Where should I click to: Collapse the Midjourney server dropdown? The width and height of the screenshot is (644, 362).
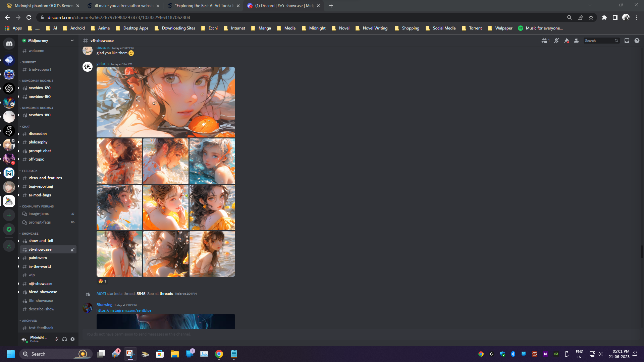tap(72, 40)
